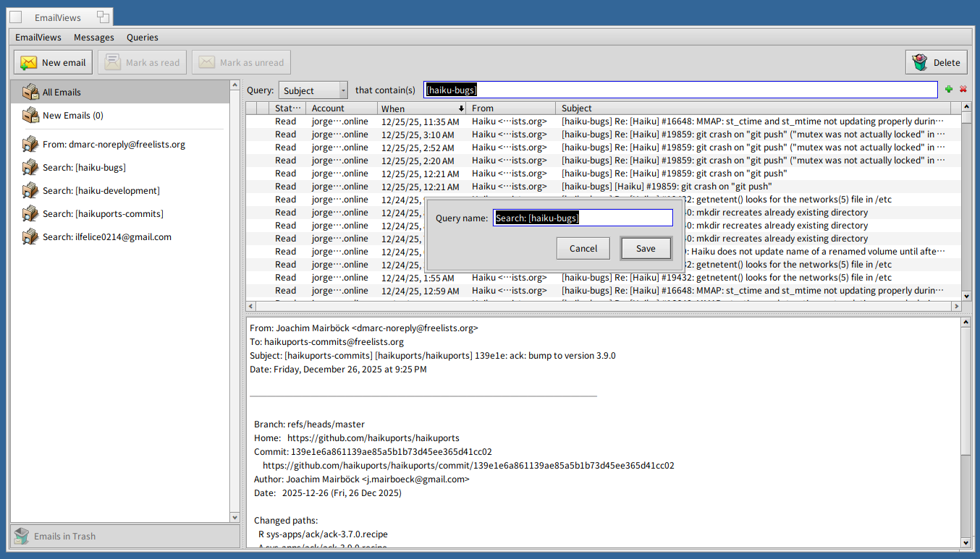Click the Query name text field
The width and height of the screenshot is (980, 559).
coord(583,218)
